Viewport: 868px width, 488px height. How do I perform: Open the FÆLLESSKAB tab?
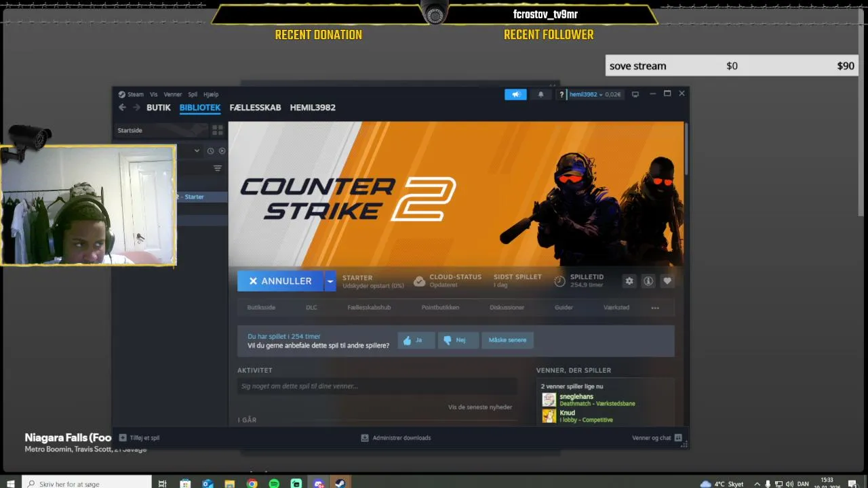255,107
